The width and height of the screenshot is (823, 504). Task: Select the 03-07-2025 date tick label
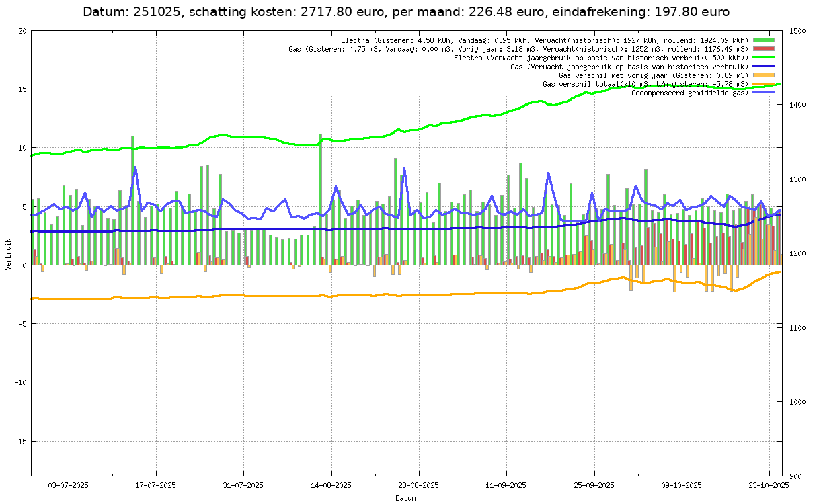click(x=68, y=485)
